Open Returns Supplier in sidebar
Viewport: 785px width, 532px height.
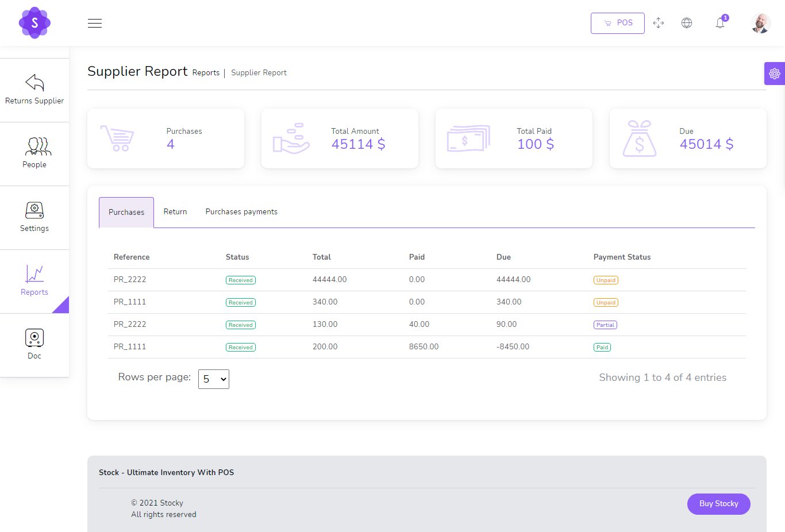click(34, 90)
